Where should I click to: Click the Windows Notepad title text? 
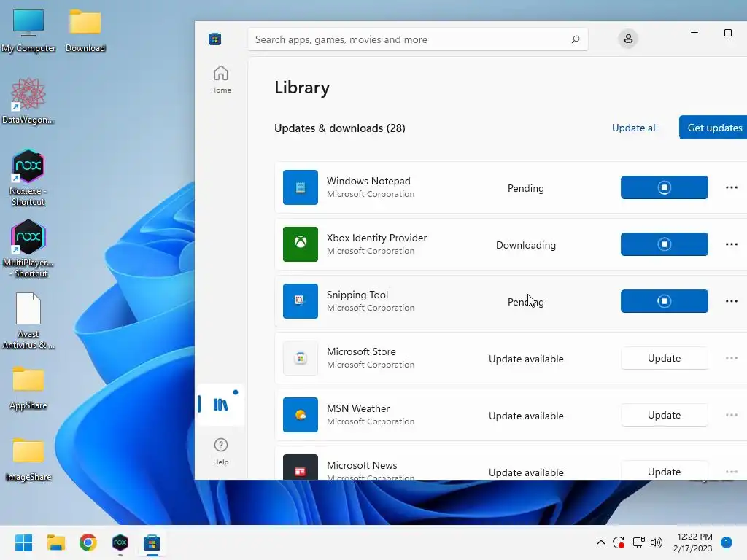[368, 181]
